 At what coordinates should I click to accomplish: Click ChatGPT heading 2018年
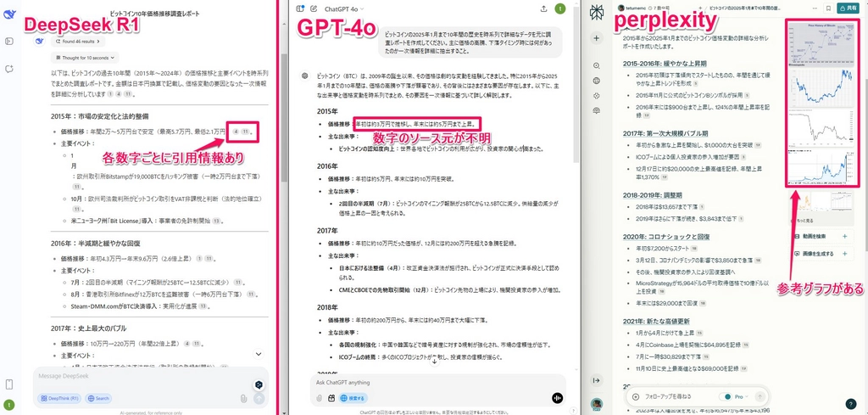point(326,307)
